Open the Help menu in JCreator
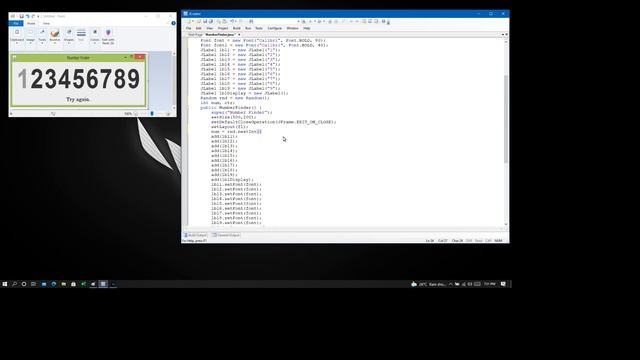 (307, 28)
